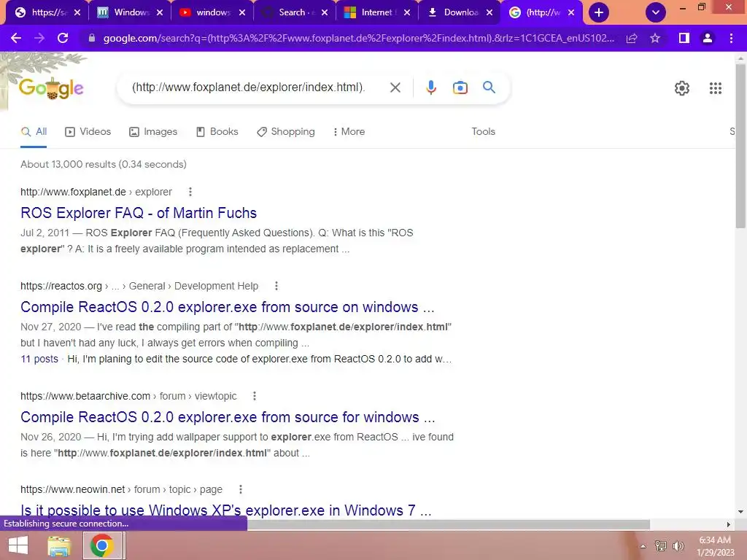Viewport: 747px width, 560px height.
Task: Open the search Tools options
Action: [x=483, y=132]
